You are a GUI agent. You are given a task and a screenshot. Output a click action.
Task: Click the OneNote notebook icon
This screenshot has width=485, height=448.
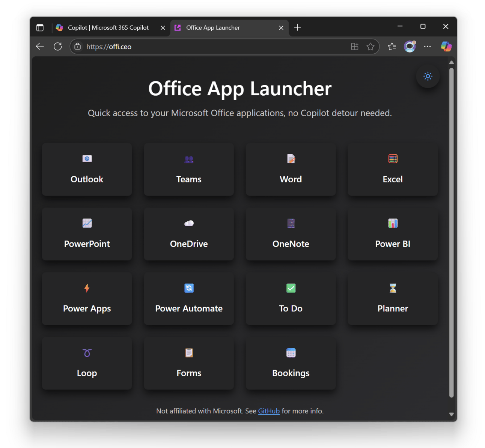(x=291, y=223)
